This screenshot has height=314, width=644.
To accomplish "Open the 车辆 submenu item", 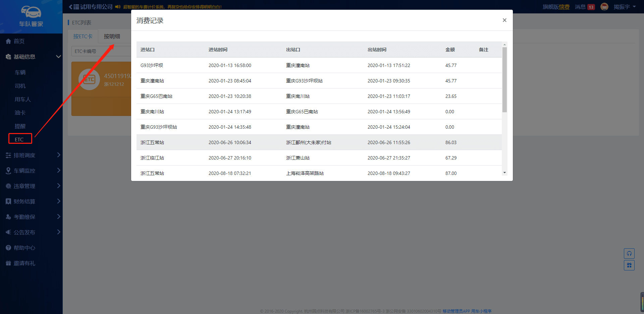I will (20, 72).
